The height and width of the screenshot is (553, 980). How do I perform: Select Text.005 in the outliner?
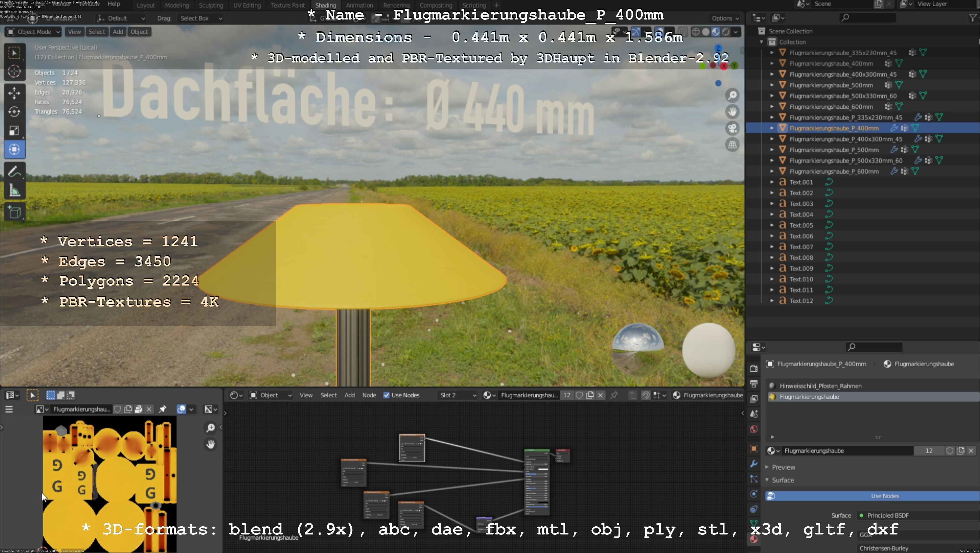tap(801, 225)
